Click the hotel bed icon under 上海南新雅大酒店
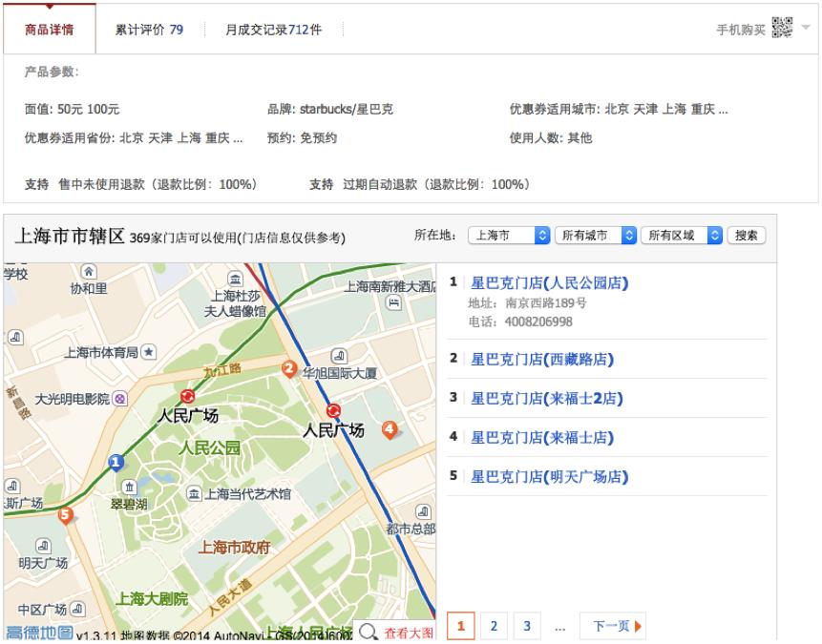822x644 pixels. click(393, 302)
